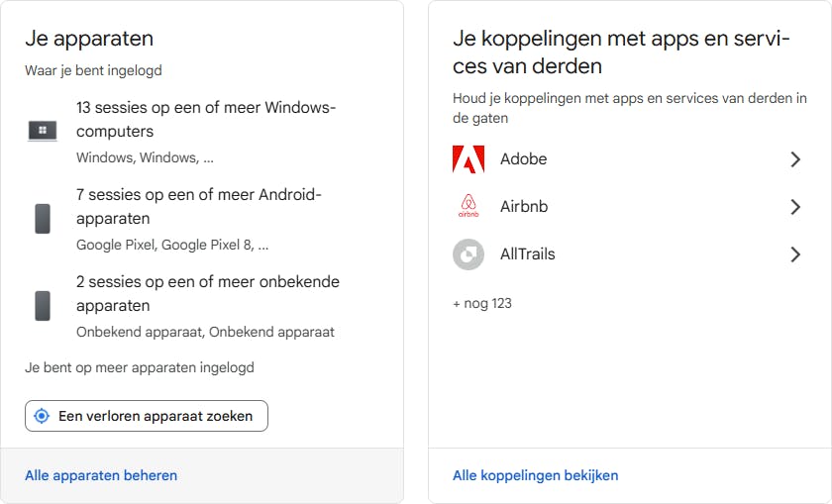
Task: Click the Windows computer device icon
Action: (43, 131)
